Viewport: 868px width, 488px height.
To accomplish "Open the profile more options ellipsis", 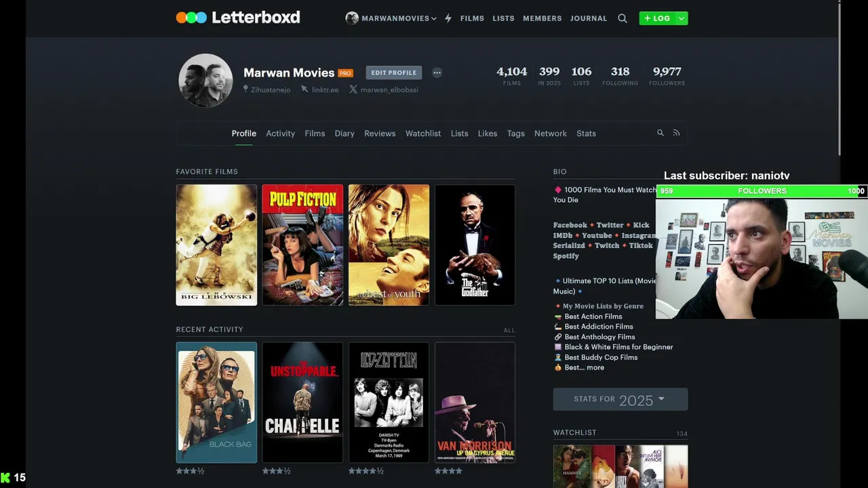I will (437, 73).
